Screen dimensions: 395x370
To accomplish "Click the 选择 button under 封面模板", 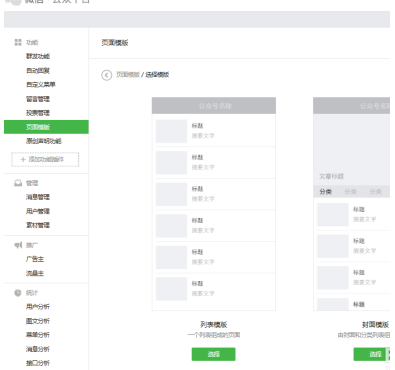I will [371, 354].
